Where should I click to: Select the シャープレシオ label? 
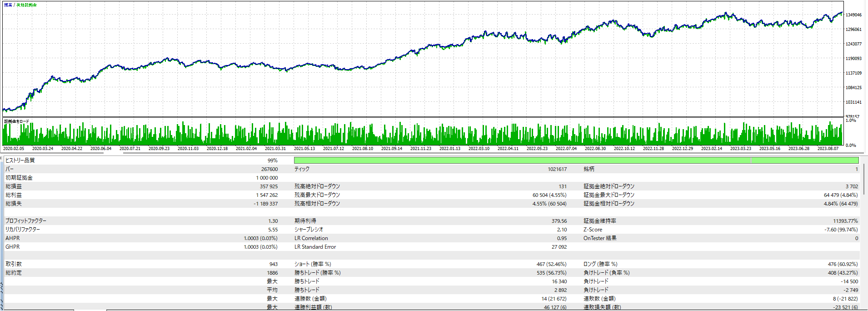(309, 230)
